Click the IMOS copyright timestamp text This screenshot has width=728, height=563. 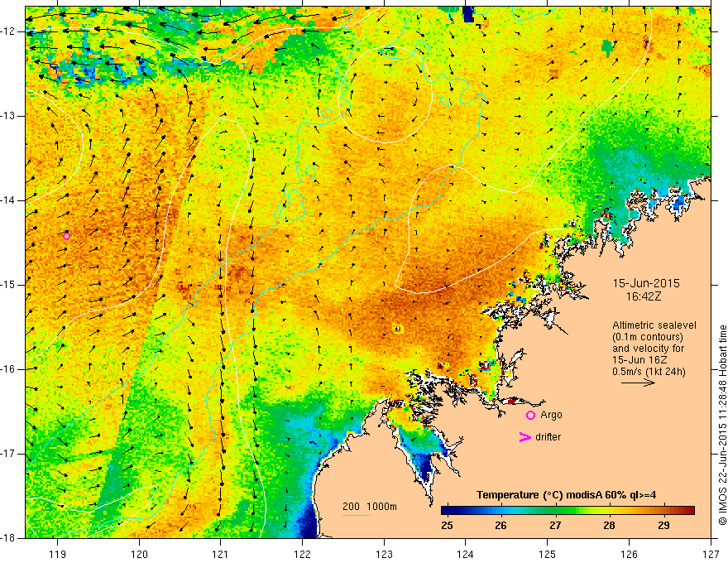(x=722, y=426)
